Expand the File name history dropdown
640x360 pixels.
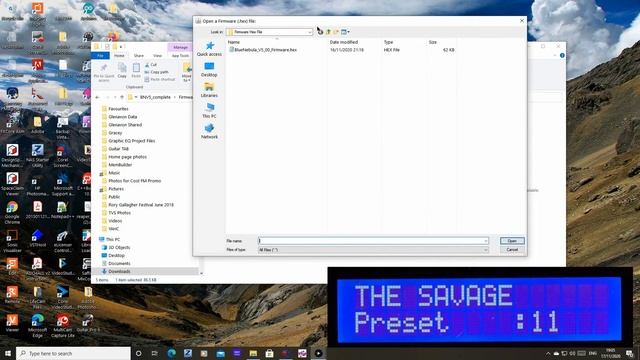coord(486,241)
